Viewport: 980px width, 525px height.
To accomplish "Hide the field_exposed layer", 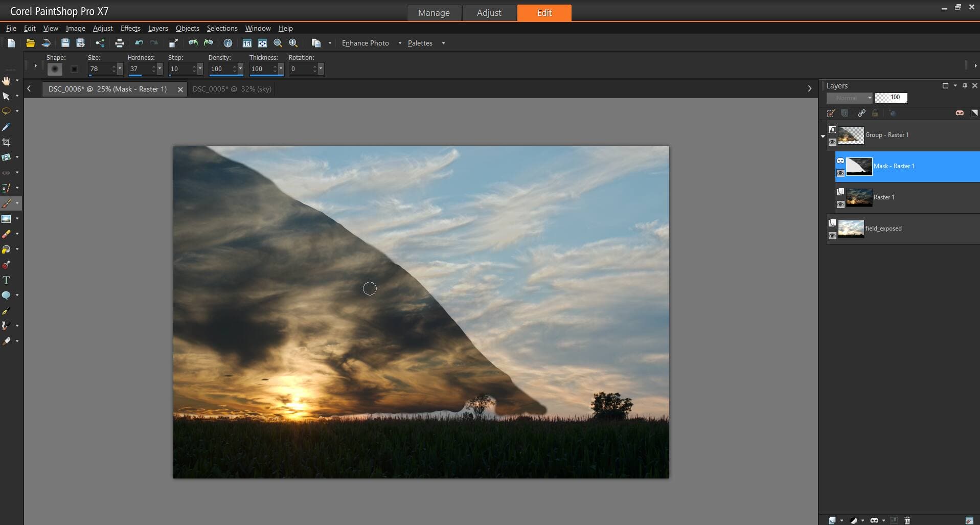I will (832, 236).
